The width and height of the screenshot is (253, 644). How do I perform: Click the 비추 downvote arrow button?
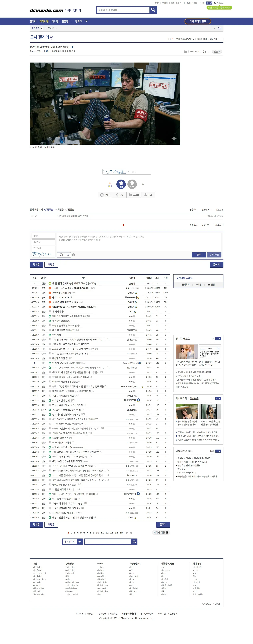click(132, 184)
